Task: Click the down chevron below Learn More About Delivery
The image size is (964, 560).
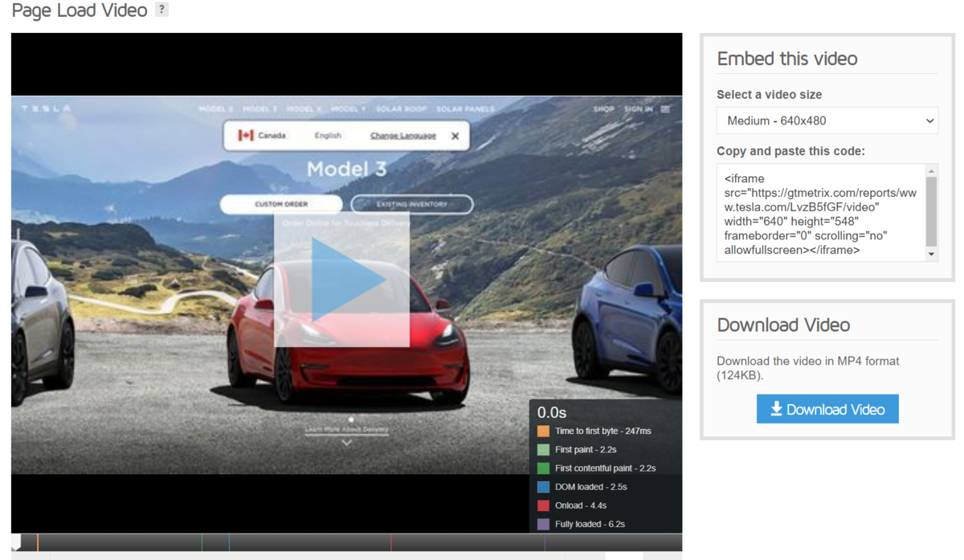Action: coord(347,442)
